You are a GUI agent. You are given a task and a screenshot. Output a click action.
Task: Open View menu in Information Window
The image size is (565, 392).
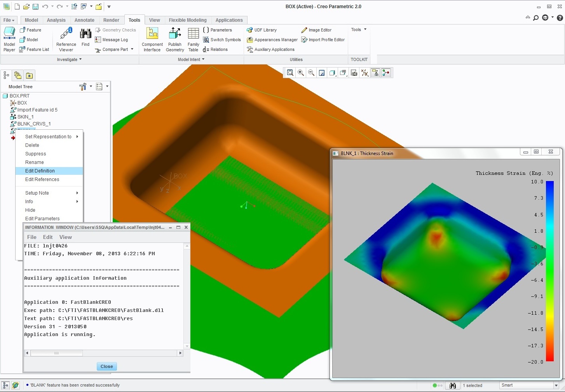[65, 237]
